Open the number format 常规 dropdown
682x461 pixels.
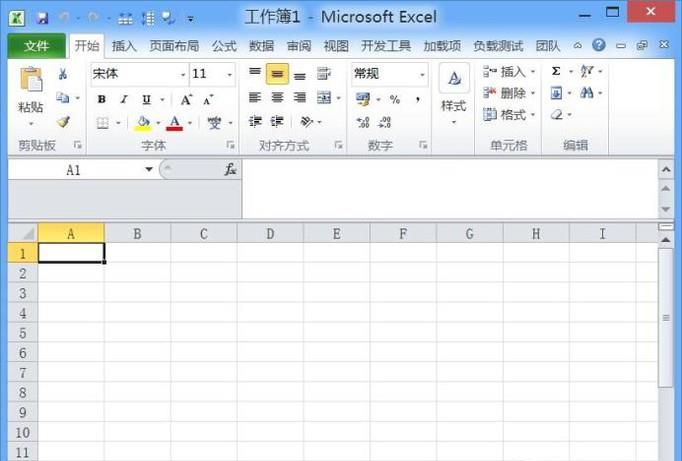point(422,75)
